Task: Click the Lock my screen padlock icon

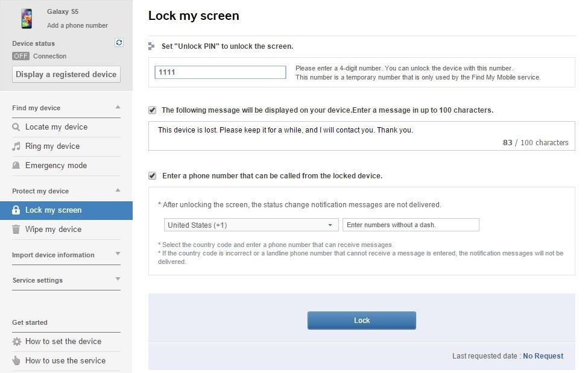Action: pos(16,210)
